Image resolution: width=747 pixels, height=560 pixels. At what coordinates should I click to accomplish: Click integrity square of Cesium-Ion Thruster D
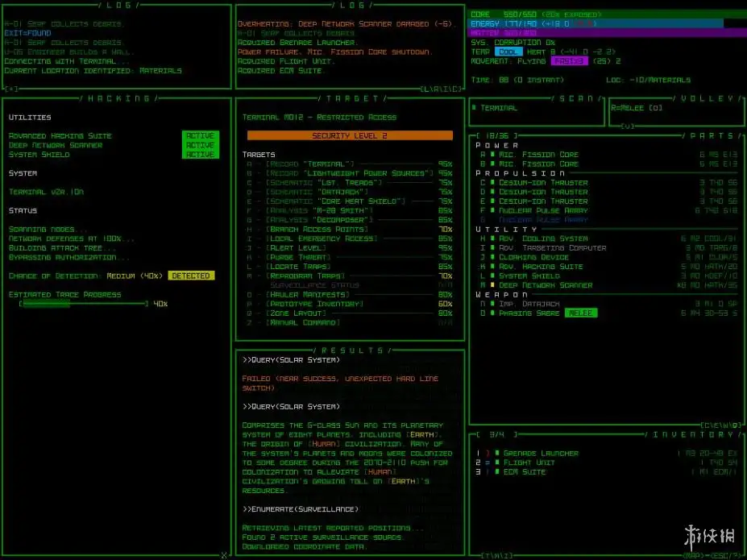click(x=492, y=192)
